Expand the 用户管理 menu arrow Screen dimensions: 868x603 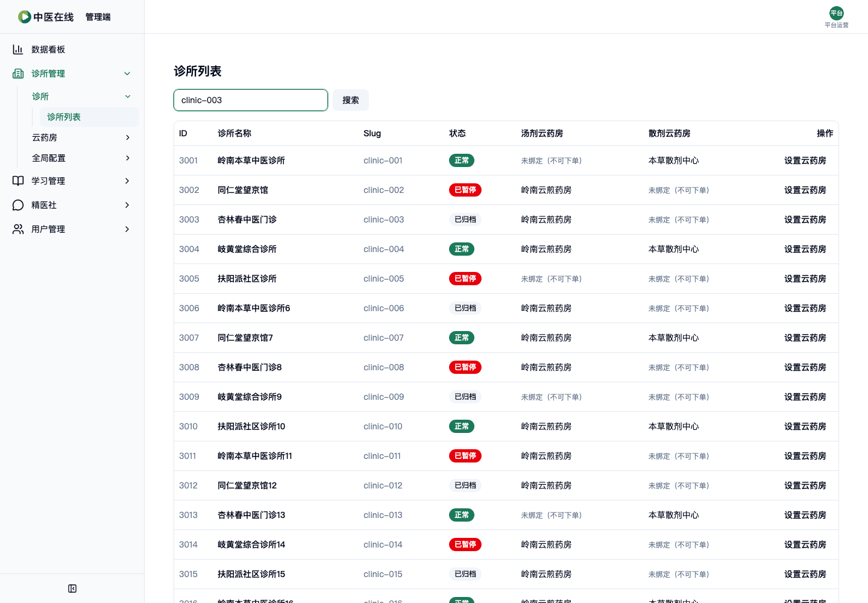pyautogui.click(x=127, y=229)
